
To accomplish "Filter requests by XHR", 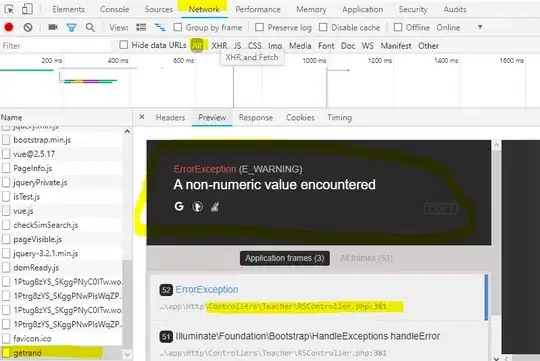I will [x=219, y=46].
